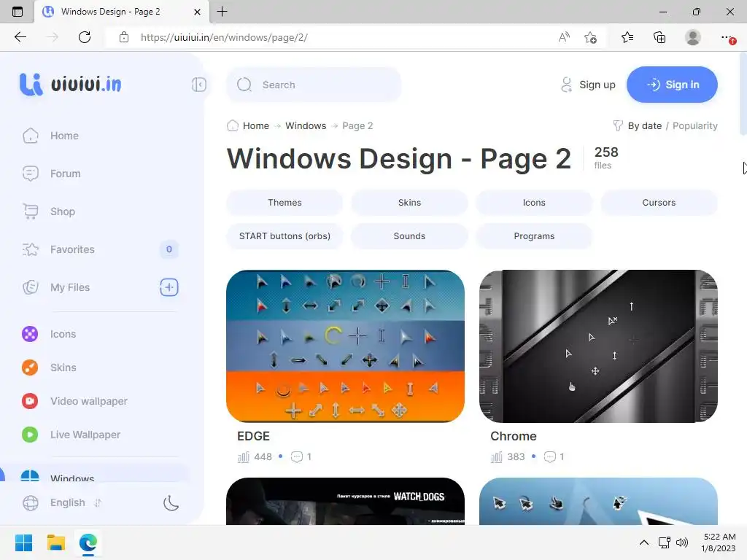Select the Programs category pill

coord(534,236)
